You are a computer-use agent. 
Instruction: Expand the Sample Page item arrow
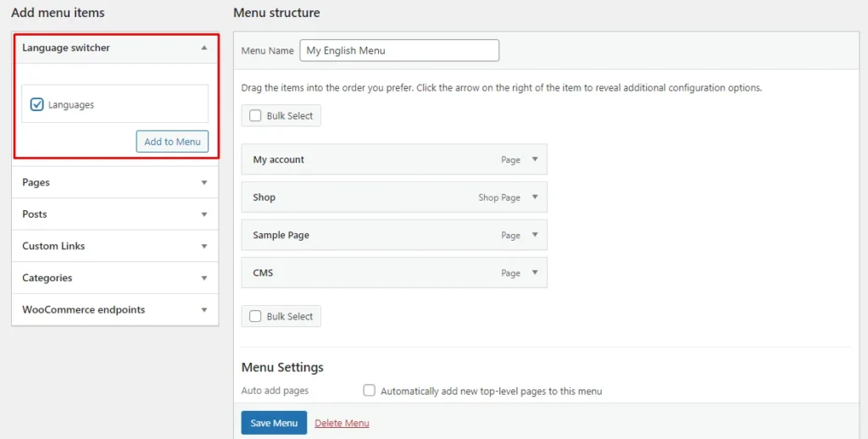[x=534, y=235]
